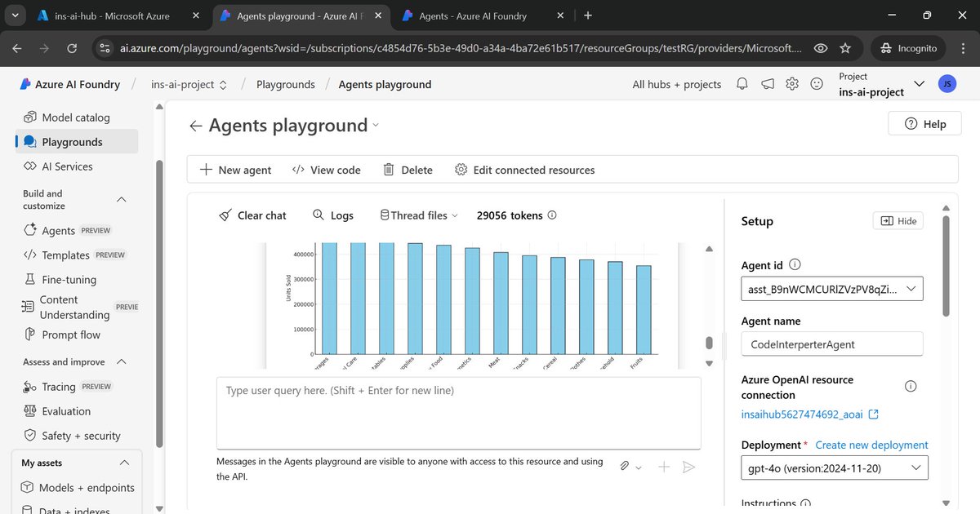The width and height of the screenshot is (980, 514).
Task: Go to the Playgrounds breadcrumb link
Action: (286, 84)
